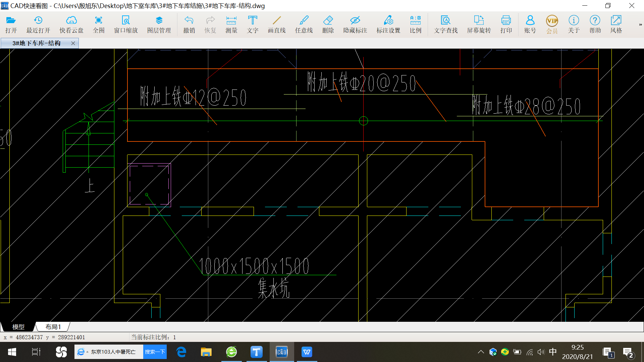This screenshot has height=362, width=644.
Task: Open the WPS Writer taskbar app
Action: pyautogui.click(x=307, y=352)
